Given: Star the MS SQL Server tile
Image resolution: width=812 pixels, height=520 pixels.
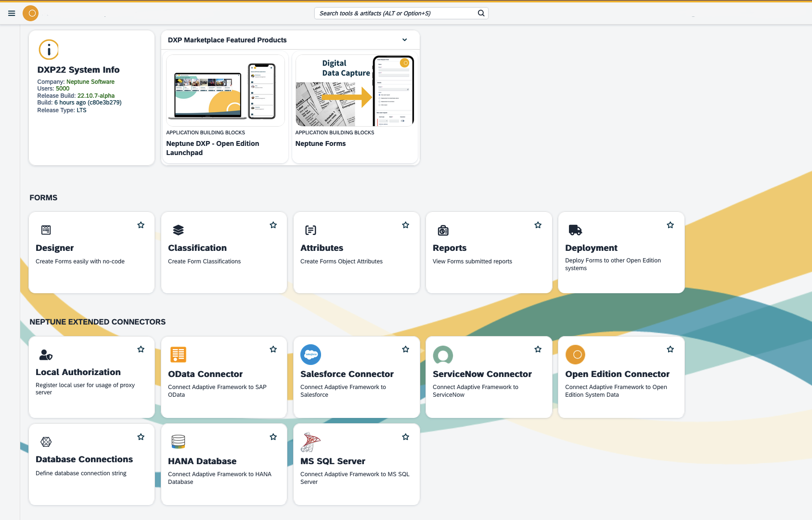Looking at the screenshot, I should 406,437.
